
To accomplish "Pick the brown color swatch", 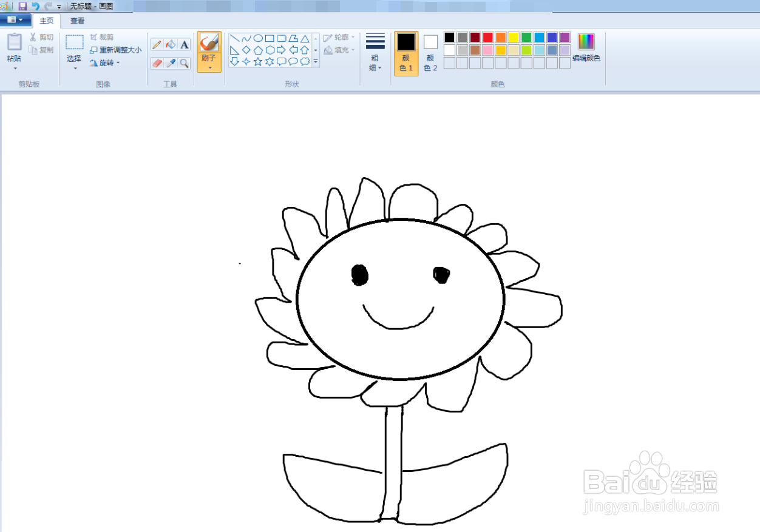I will [475, 50].
